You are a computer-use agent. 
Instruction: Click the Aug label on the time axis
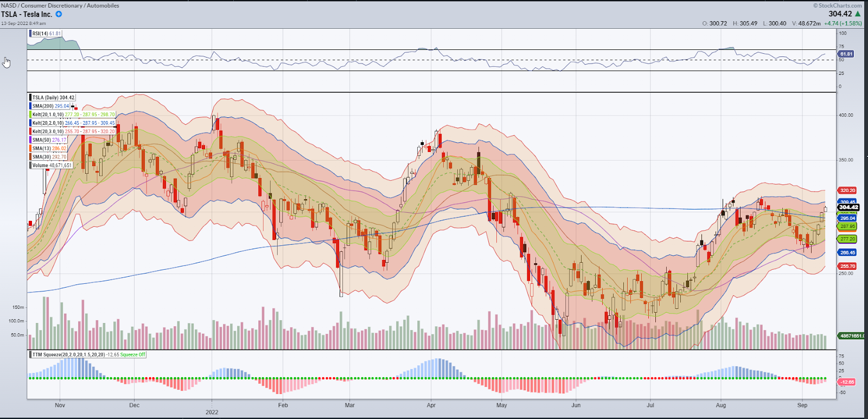coord(721,405)
